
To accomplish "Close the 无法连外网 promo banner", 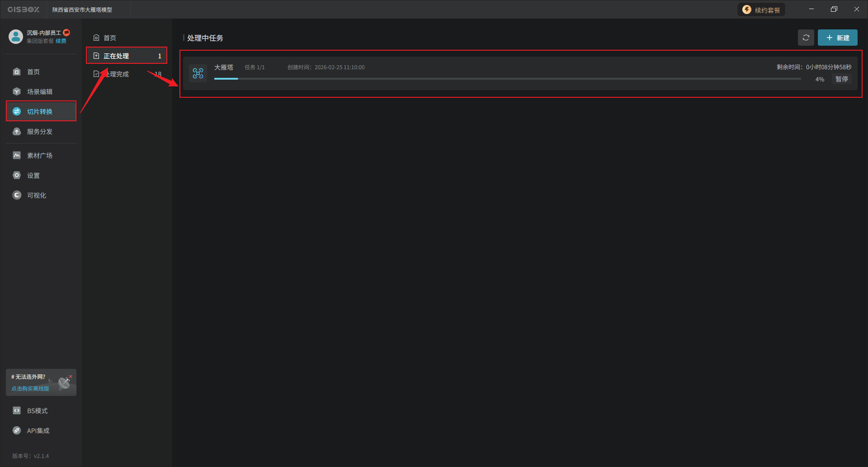I will tap(71, 376).
